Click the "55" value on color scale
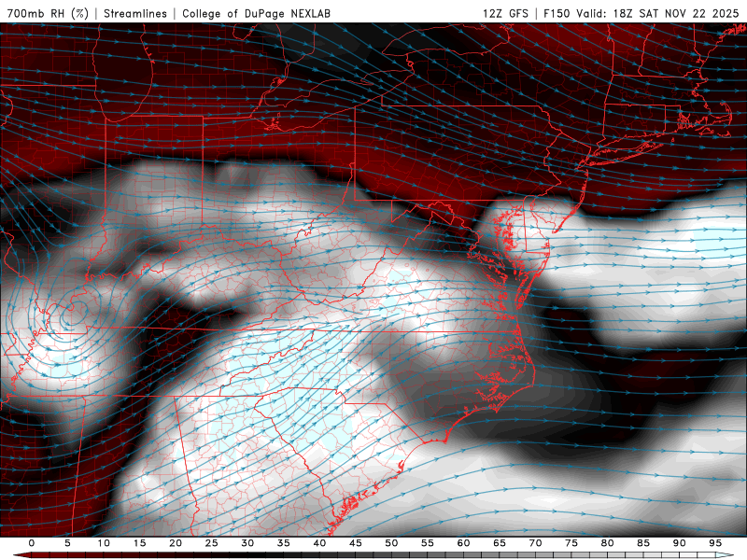Viewport: 747px width, 560px height. 428,543
